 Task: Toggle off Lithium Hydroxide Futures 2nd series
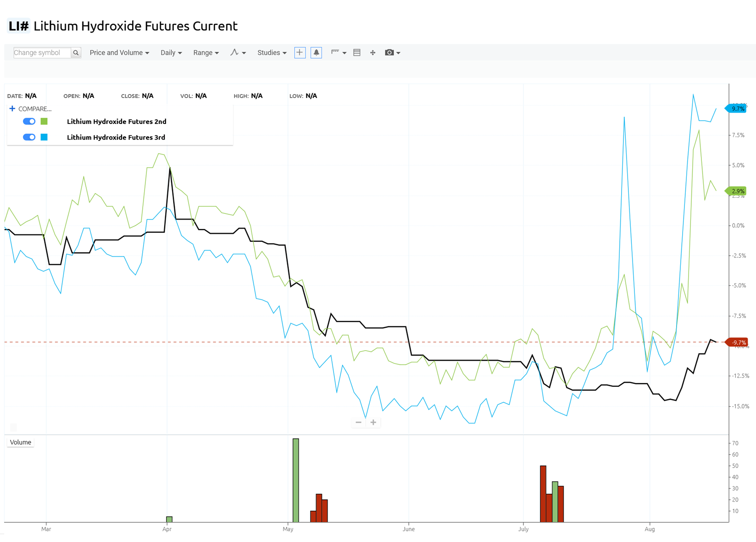coord(29,122)
